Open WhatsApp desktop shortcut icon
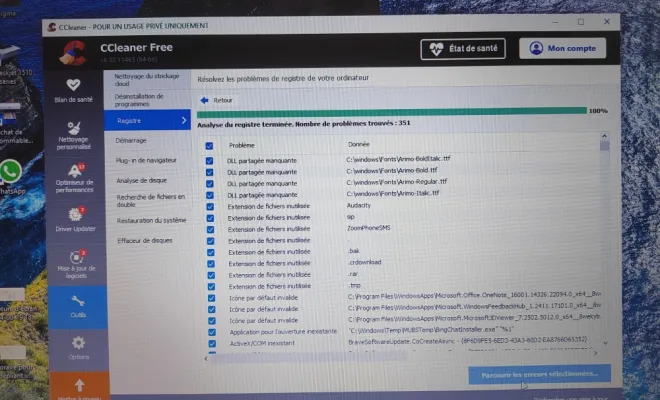The image size is (660, 400). 10,171
